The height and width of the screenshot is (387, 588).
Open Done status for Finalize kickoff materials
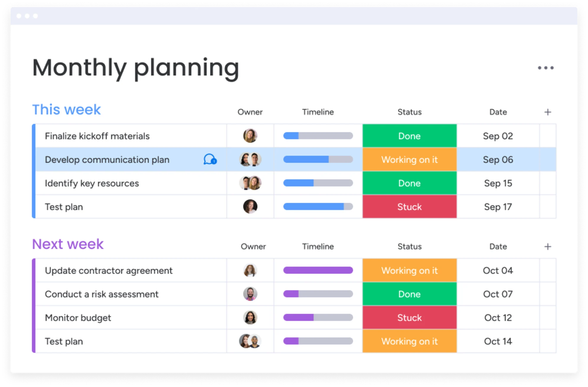[409, 136]
